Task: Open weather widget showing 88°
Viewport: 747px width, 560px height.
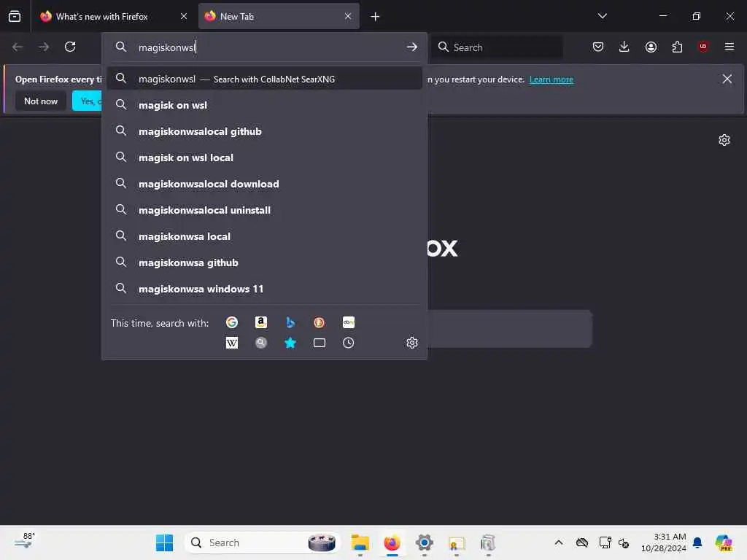Action: tap(24, 542)
